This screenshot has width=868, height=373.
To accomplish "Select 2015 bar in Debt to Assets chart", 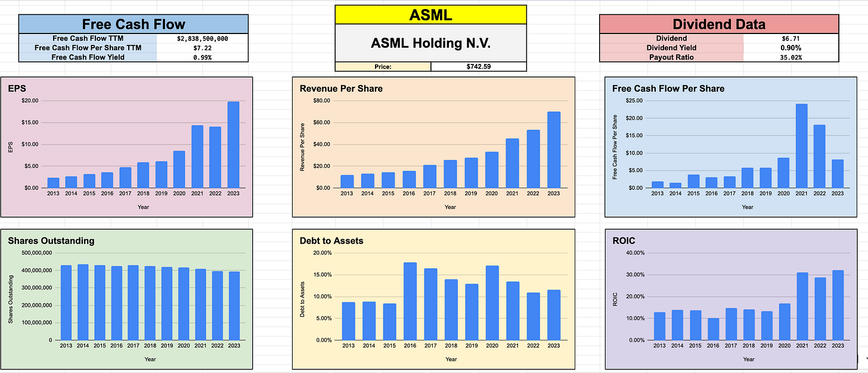I will 389,322.
